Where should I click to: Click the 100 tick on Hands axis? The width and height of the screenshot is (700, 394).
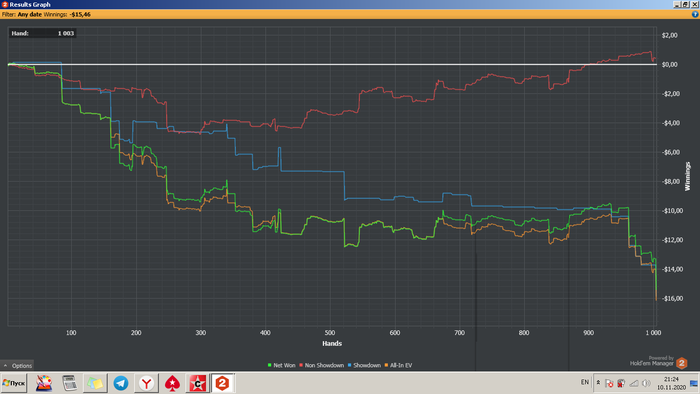pos(71,332)
